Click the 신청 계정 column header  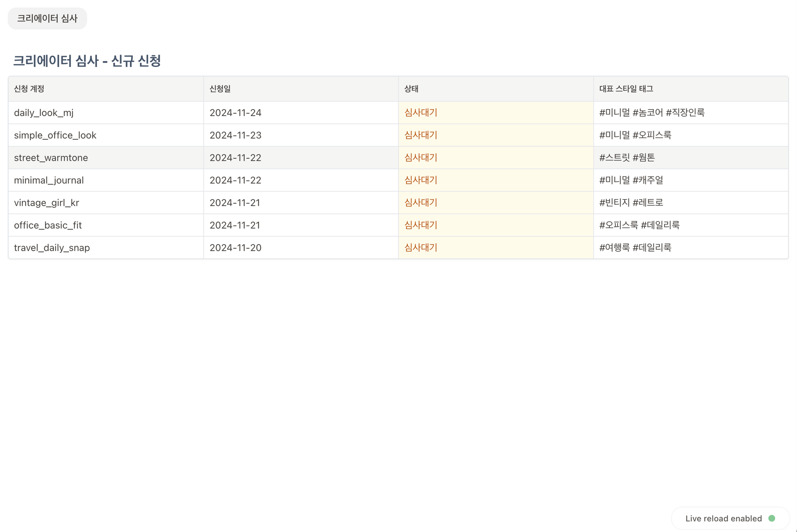(29, 89)
